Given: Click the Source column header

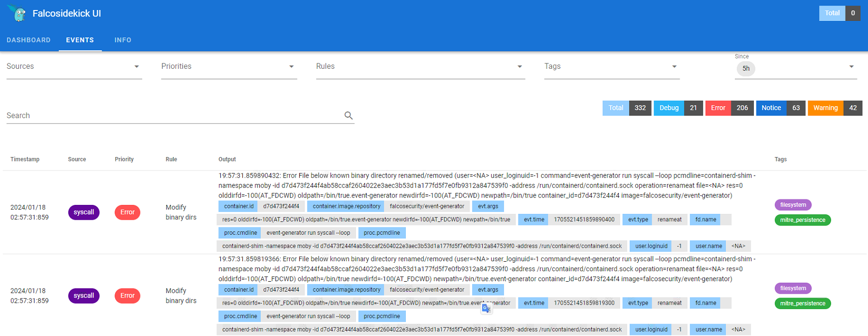Looking at the screenshot, I should pos(77,160).
